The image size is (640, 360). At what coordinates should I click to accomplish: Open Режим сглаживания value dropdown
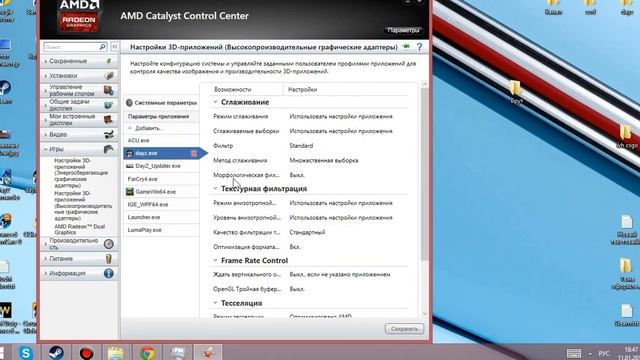[341, 116]
